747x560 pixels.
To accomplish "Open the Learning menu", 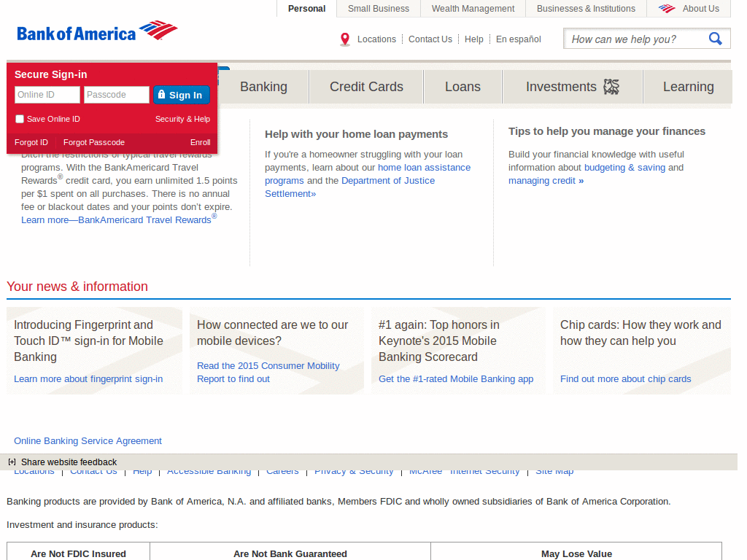I will click(689, 87).
